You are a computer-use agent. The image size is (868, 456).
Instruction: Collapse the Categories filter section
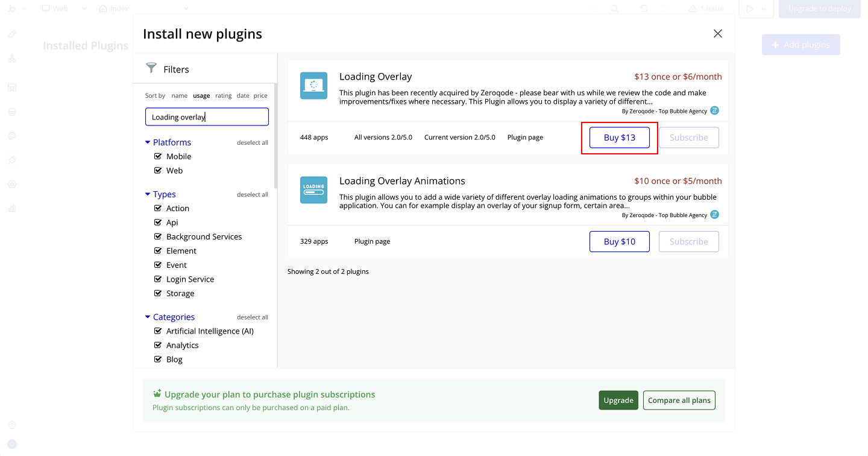point(148,317)
